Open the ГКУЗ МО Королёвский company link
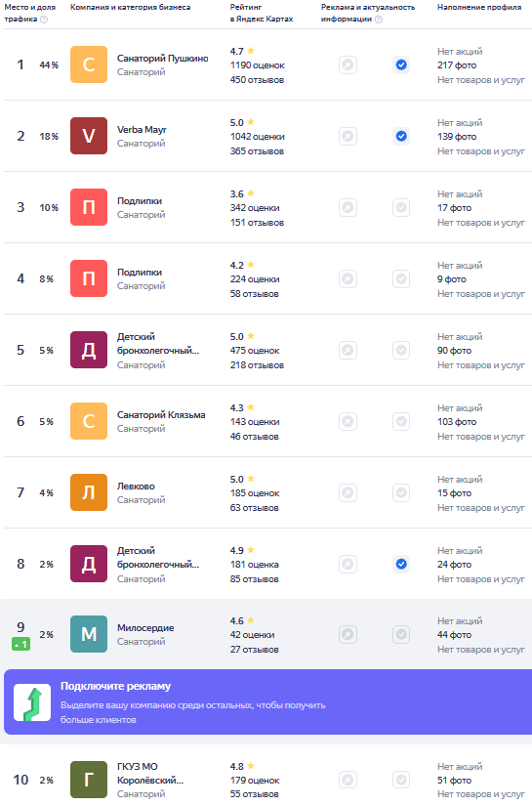Image resolution: width=532 pixels, height=806 pixels. 150,773
